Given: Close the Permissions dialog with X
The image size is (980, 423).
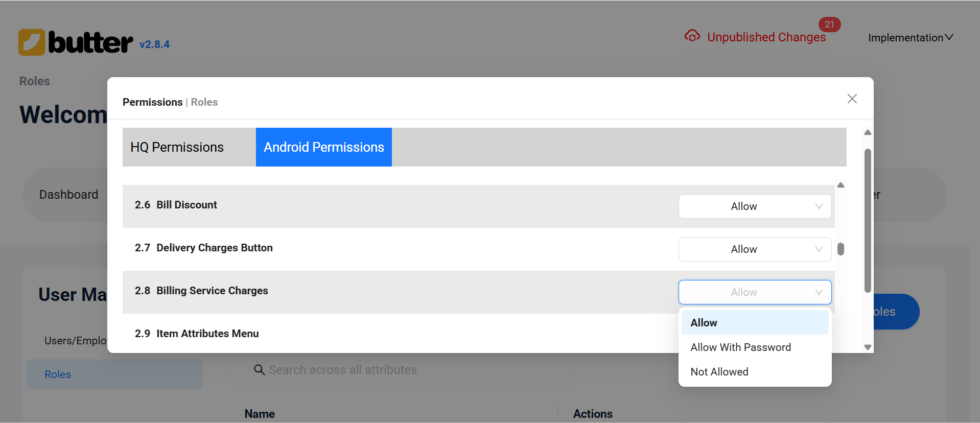Looking at the screenshot, I should (x=852, y=99).
